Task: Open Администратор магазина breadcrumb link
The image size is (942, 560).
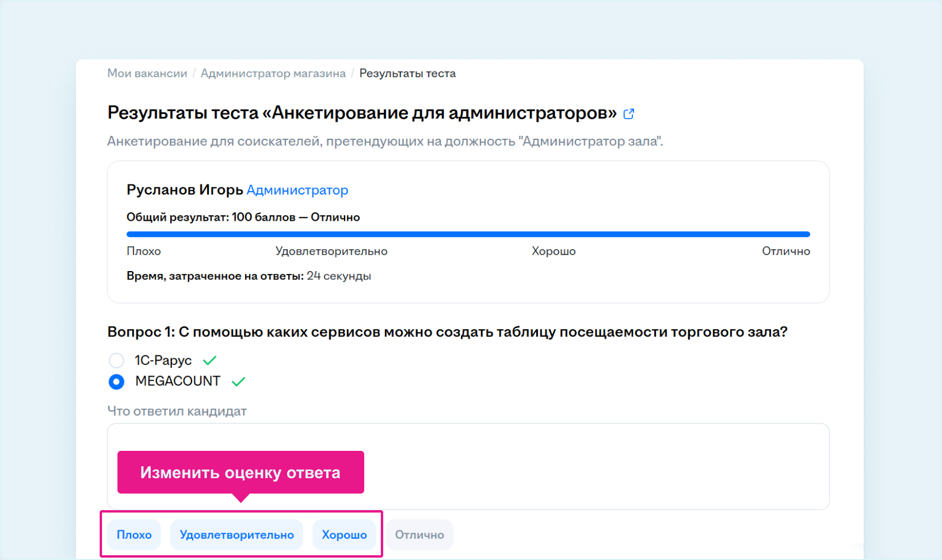Action: (x=273, y=74)
